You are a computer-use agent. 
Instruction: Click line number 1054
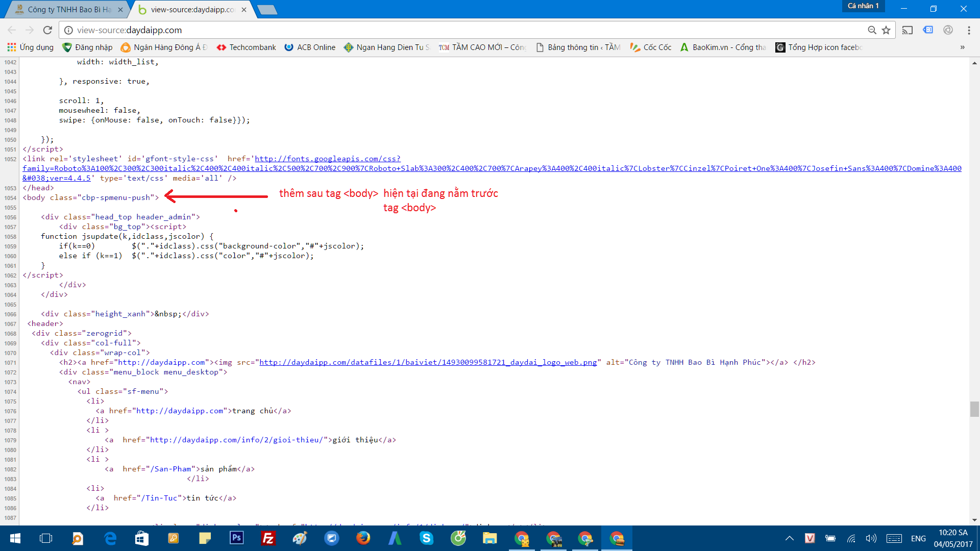coord(10,198)
